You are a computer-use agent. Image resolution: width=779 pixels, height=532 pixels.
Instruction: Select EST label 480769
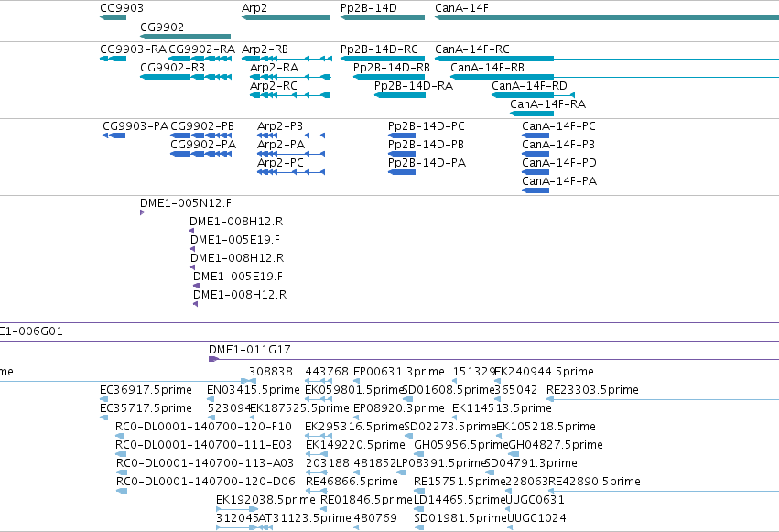pos(375,518)
